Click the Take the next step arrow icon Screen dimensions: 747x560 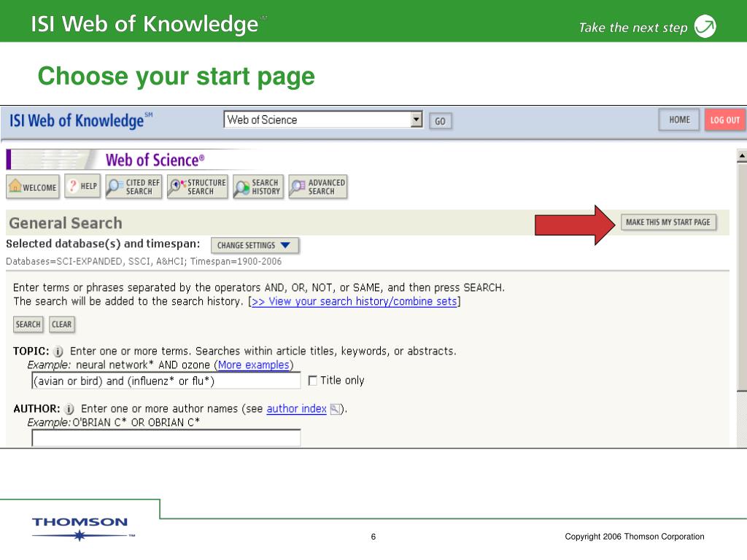[x=705, y=26]
